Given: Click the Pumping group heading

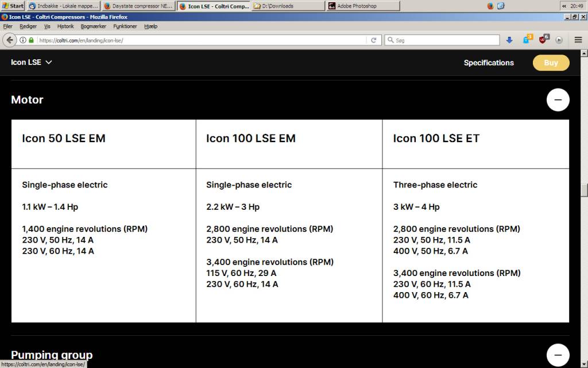Looking at the screenshot, I should (x=52, y=355).
